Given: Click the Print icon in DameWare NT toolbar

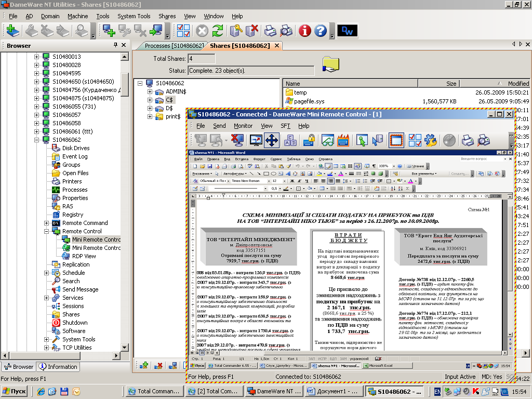Looking at the screenshot, I should (x=270, y=31).
